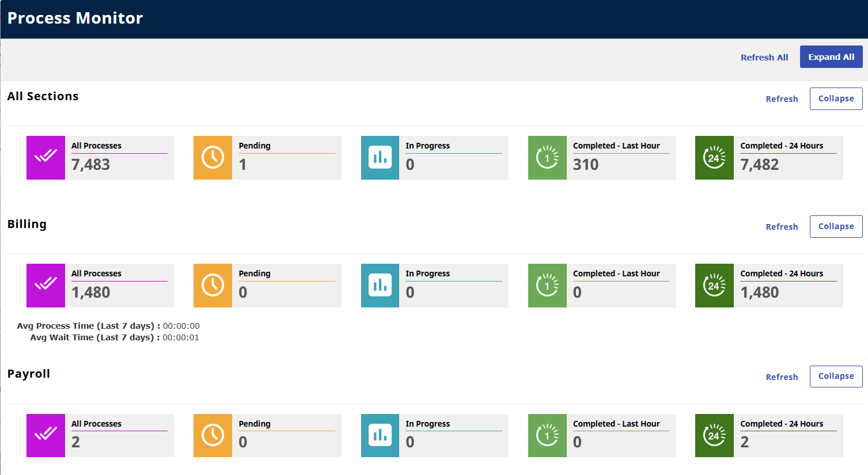
Task: Click Completed Last Hour icon in Billing
Action: click(547, 286)
